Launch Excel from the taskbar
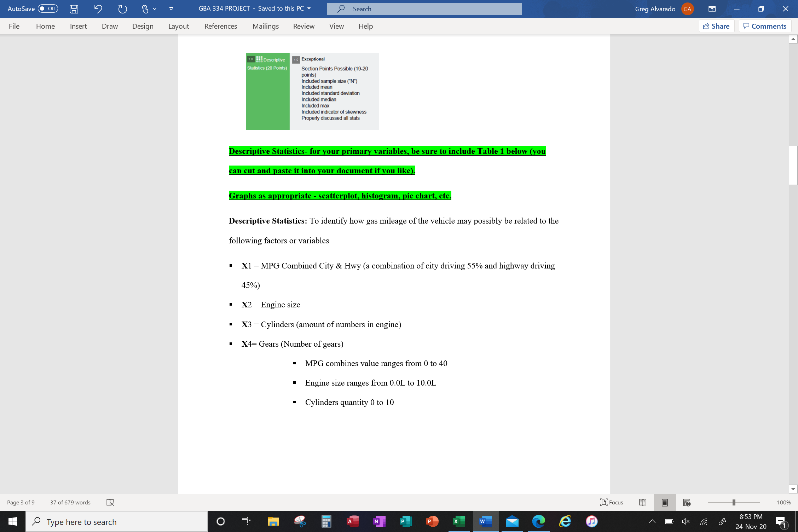 pos(459,521)
